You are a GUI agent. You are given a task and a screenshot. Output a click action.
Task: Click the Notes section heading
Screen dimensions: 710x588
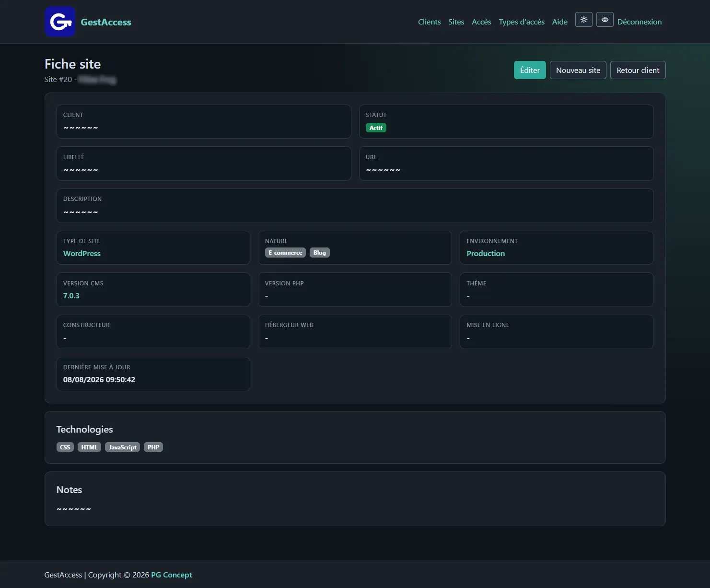click(x=69, y=490)
